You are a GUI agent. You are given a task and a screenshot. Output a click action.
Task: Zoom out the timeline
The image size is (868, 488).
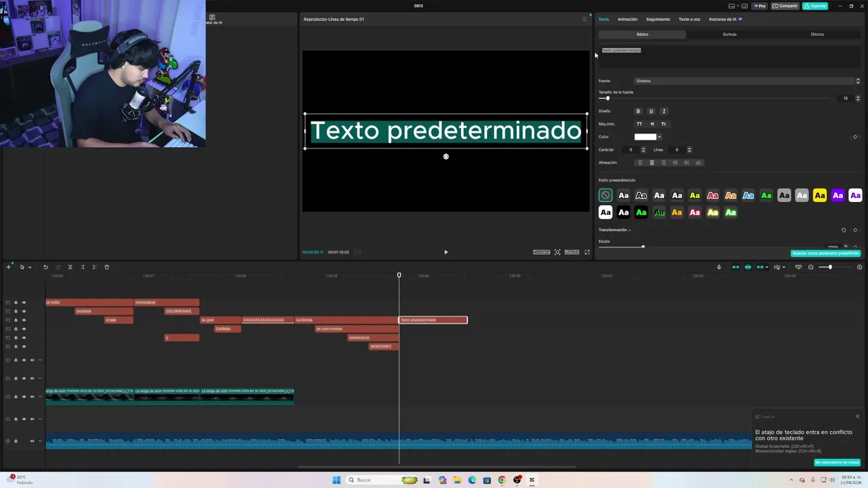[x=810, y=267]
